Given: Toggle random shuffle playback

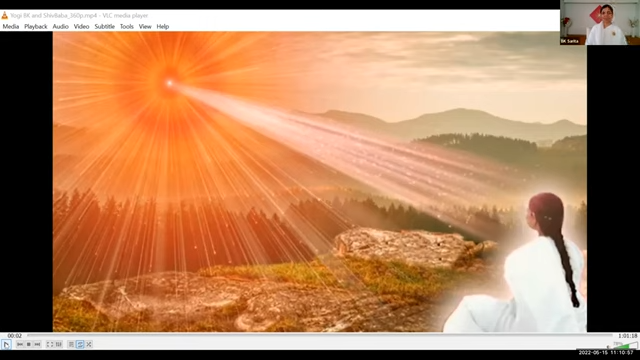Looking at the screenshot, I should click(x=89, y=344).
